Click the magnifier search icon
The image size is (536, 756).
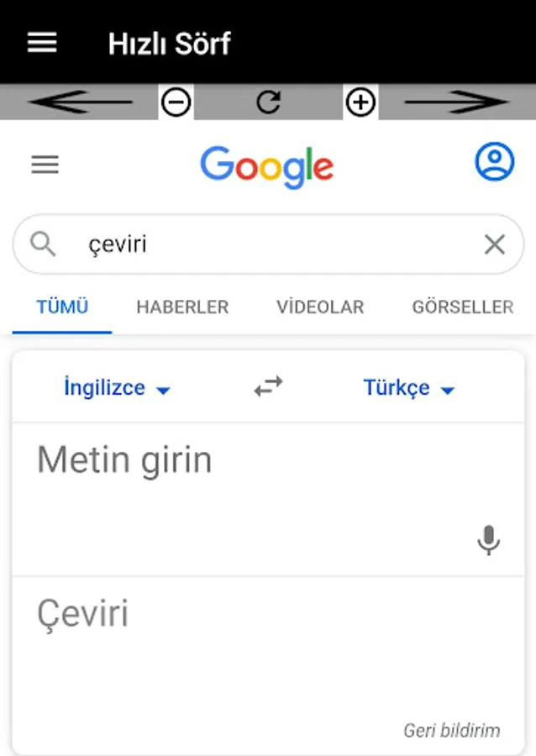point(43,244)
